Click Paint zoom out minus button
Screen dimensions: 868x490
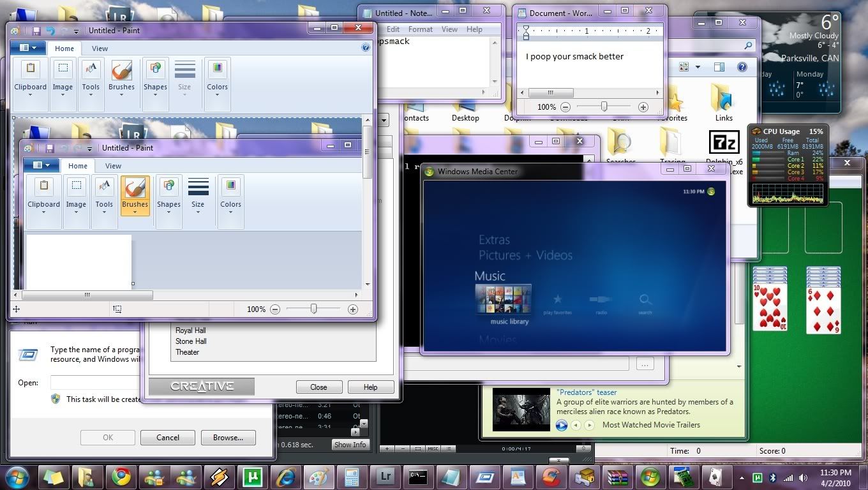pyautogui.click(x=275, y=309)
